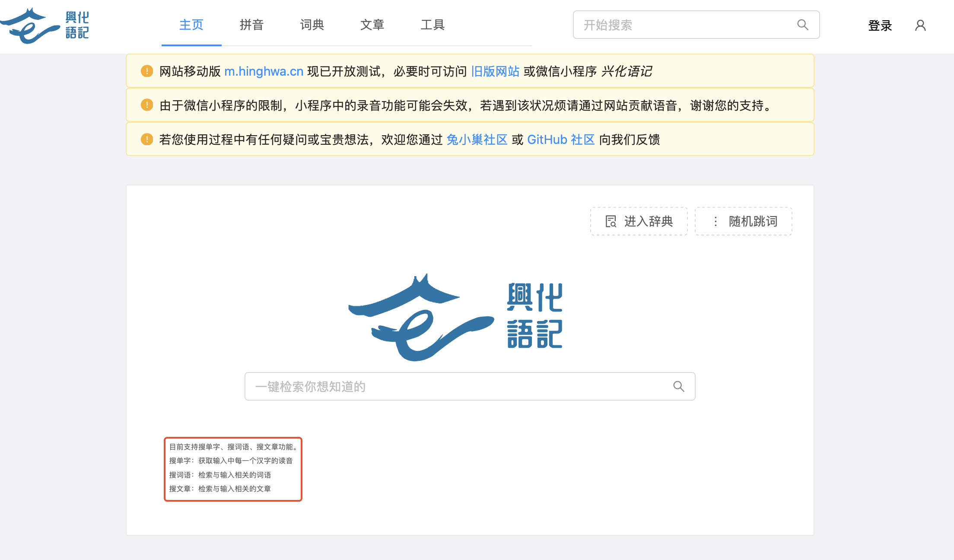Open the user profile icon at top right

920,25
